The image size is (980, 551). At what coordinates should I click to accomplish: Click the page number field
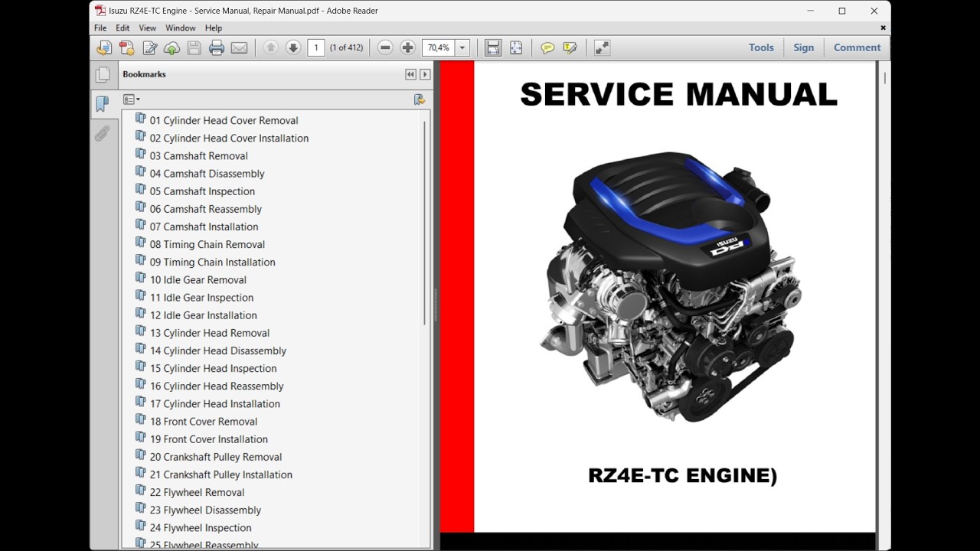pos(316,47)
